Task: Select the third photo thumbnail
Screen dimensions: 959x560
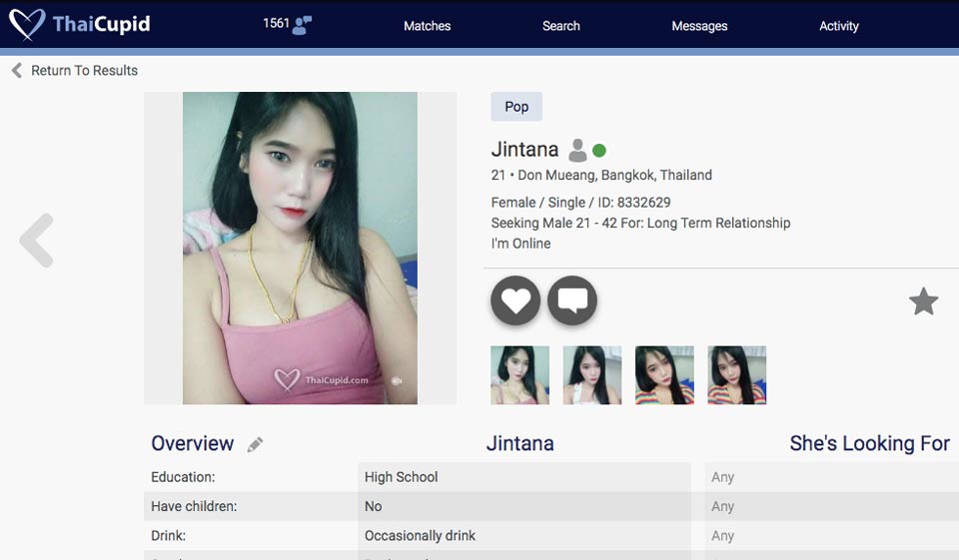Action: pos(664,375)
